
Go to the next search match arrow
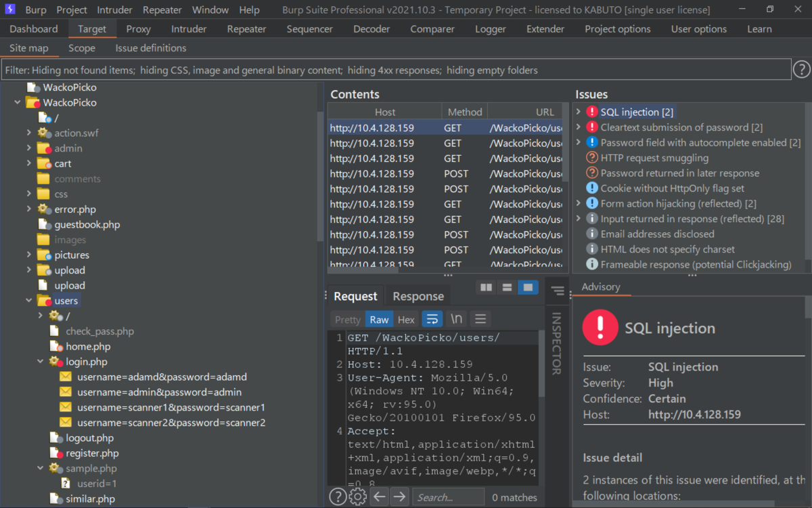coord(400,497)
